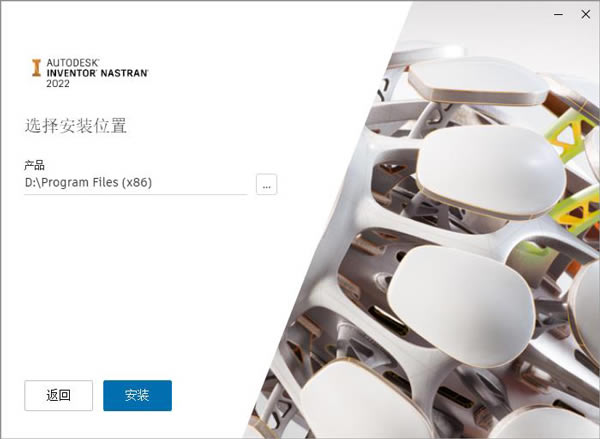Click the 选择安装位置 heading

coord(76,126)
